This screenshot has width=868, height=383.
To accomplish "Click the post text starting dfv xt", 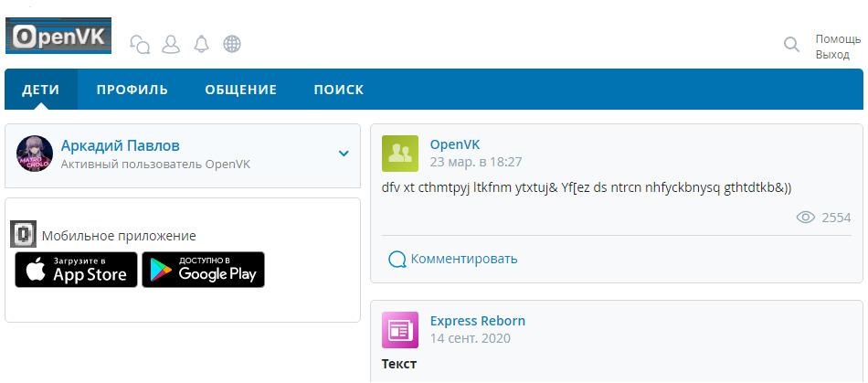I will [x=587, y=187].
